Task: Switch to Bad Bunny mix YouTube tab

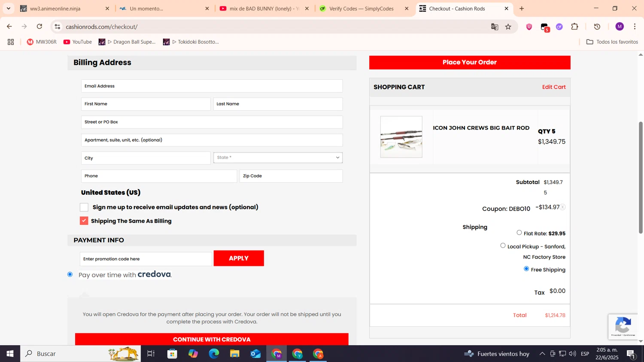Action: (x=264, y=9)
